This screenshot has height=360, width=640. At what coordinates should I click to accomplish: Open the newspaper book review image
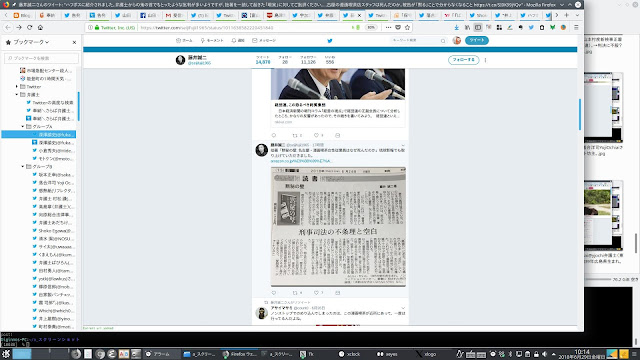(338, 227)
